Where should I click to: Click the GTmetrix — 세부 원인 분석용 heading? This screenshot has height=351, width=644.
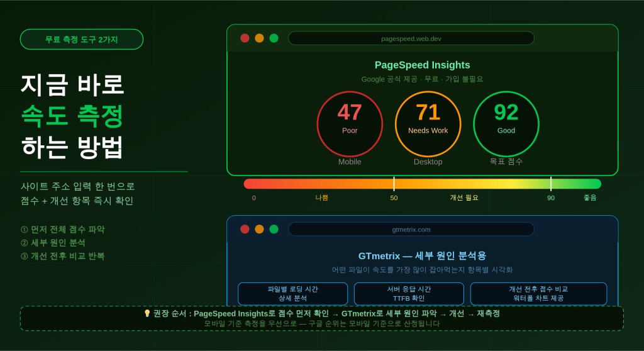[422, 256]
